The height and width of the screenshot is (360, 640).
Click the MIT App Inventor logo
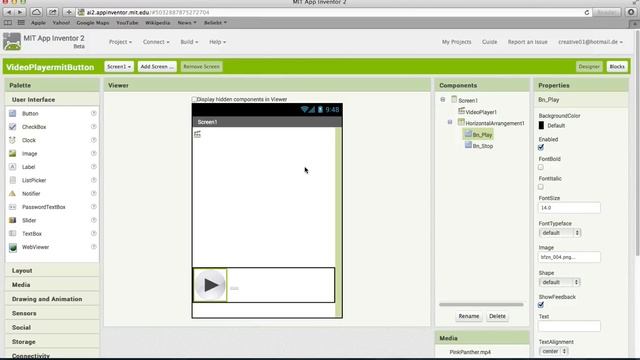12,42
